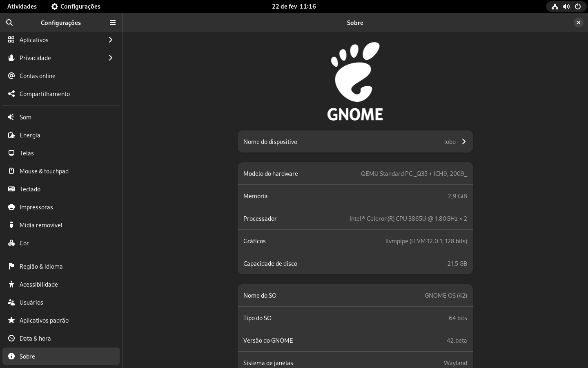Click the Compartilhamento share icon
This screenshot has height=368, width=588.
pos(11,94)
